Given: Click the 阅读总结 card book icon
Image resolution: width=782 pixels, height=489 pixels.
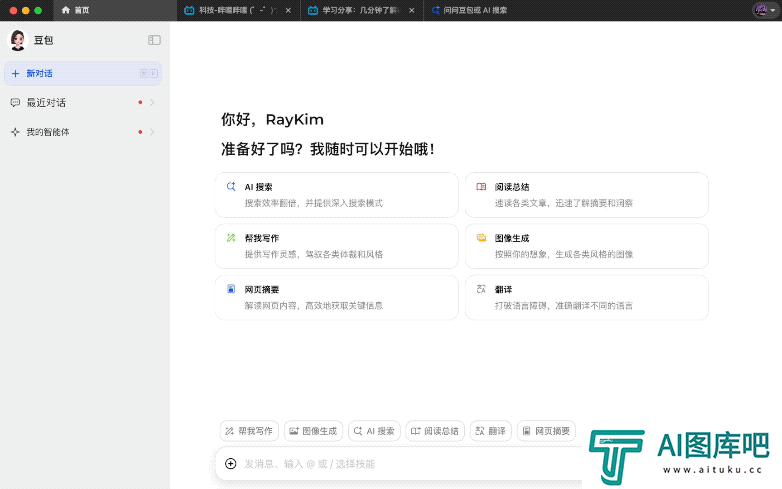Looking at the screenshot, I should point(481,186).
